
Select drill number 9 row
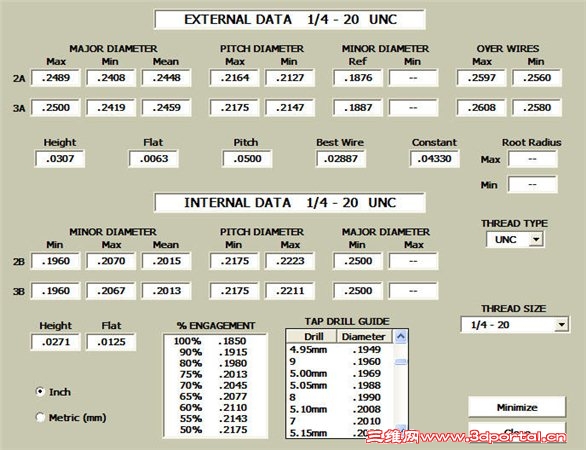click(x=339, y=361)
